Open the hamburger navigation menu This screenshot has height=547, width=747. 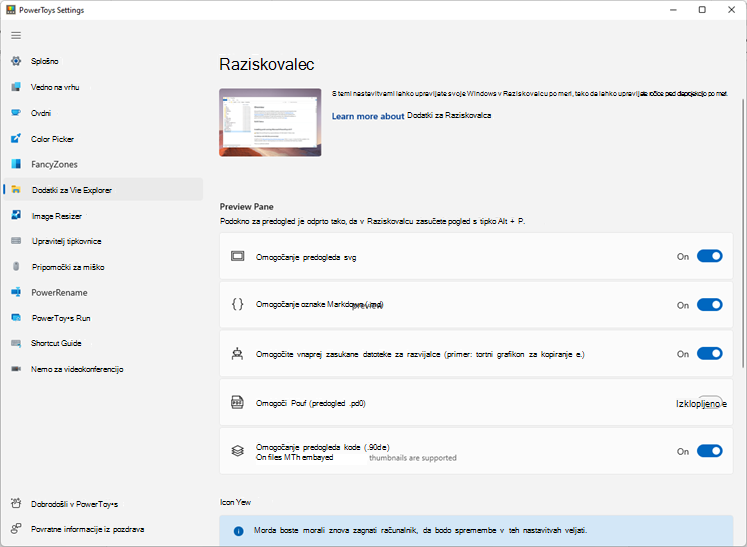coord(16,35)
